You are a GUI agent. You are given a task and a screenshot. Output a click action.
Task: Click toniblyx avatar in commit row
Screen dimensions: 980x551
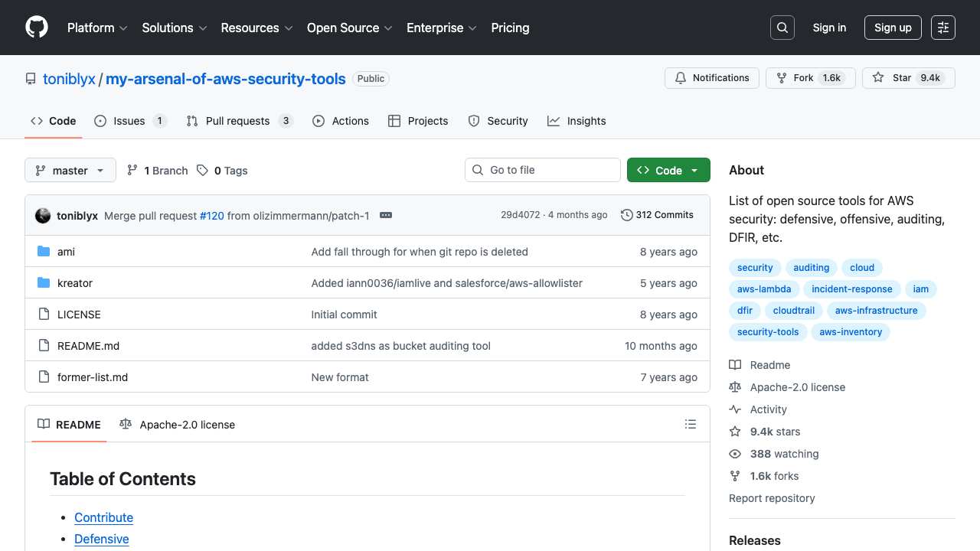click(x=43, y=216)
